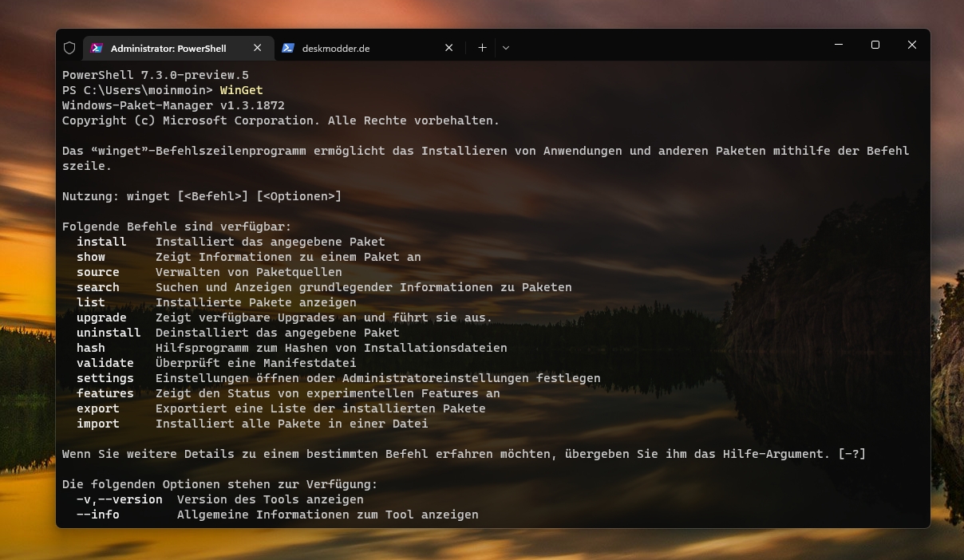Click 'Zeigt Informationen zu einem Paket an'
The image size is (964, 560).
(x=288, y=257)
